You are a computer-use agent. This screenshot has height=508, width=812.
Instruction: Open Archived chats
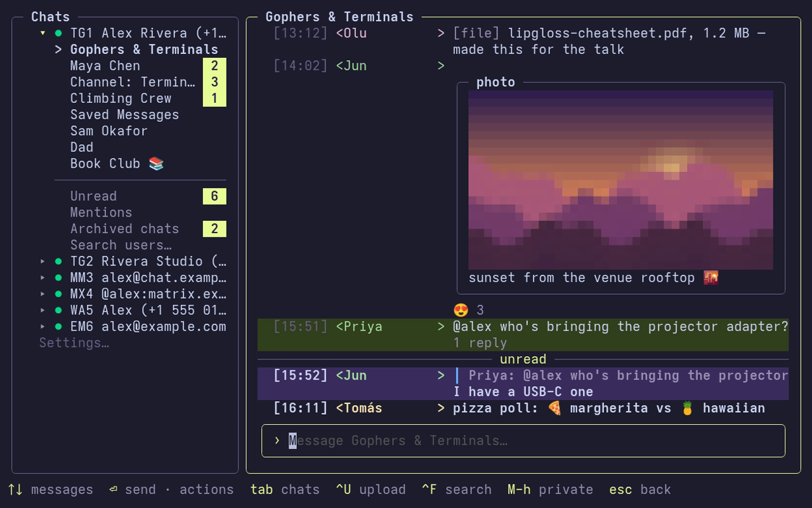point(124,229)
